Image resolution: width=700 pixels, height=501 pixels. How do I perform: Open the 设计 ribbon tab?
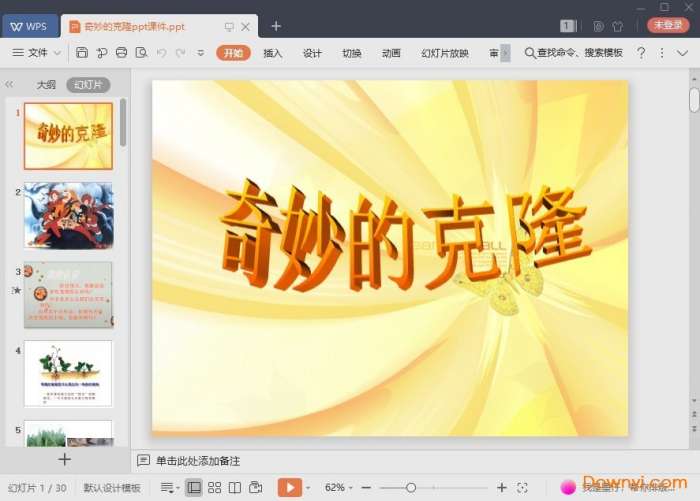312,53
